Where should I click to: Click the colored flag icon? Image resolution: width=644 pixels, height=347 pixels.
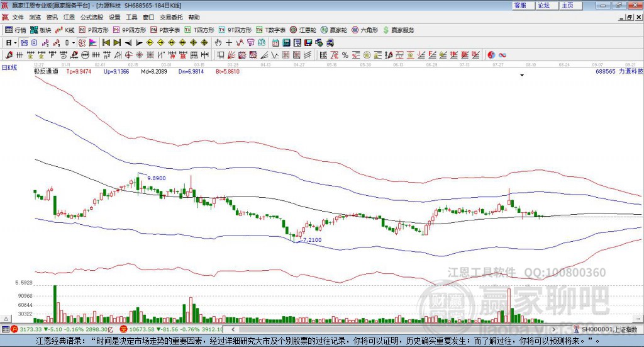(93, 43)
